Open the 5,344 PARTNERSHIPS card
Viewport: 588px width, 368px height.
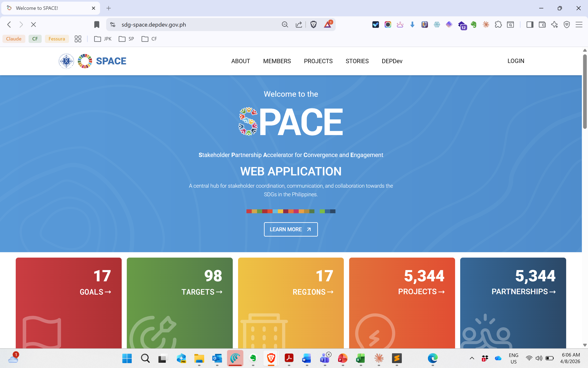pos(513,303)
